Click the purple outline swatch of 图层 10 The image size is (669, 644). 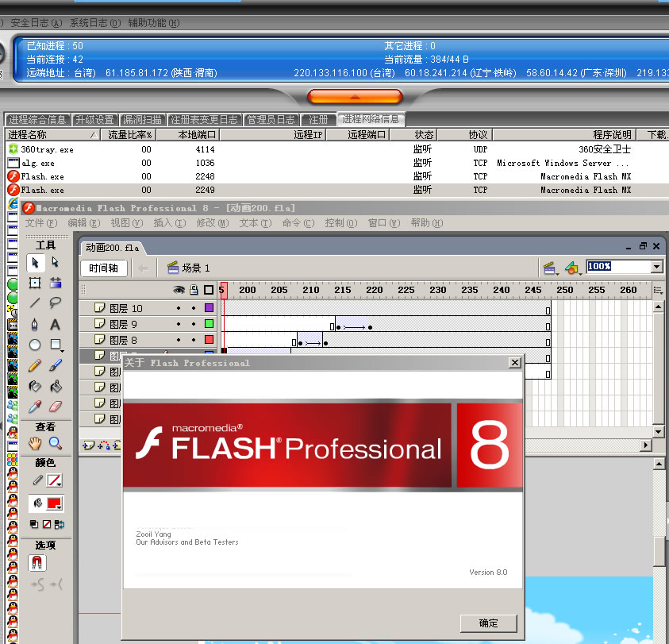[209, 308]
